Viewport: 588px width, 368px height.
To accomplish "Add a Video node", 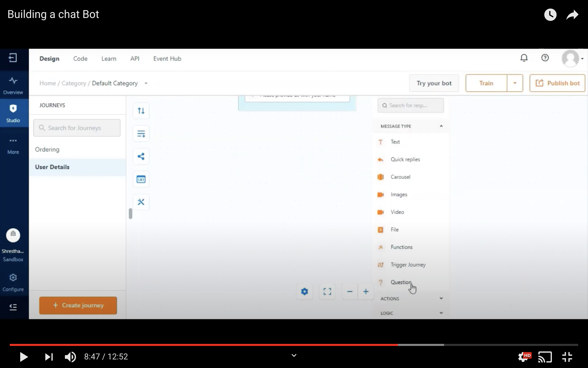I will [x=411, y=212].
